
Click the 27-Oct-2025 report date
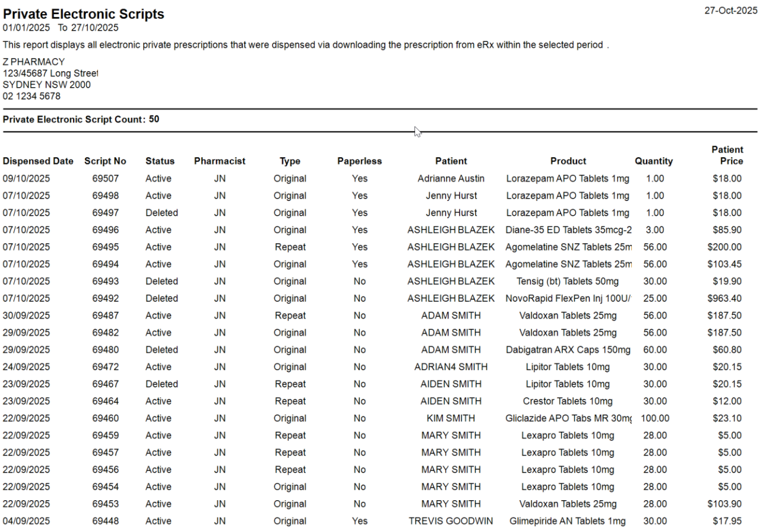pos(731,10)
